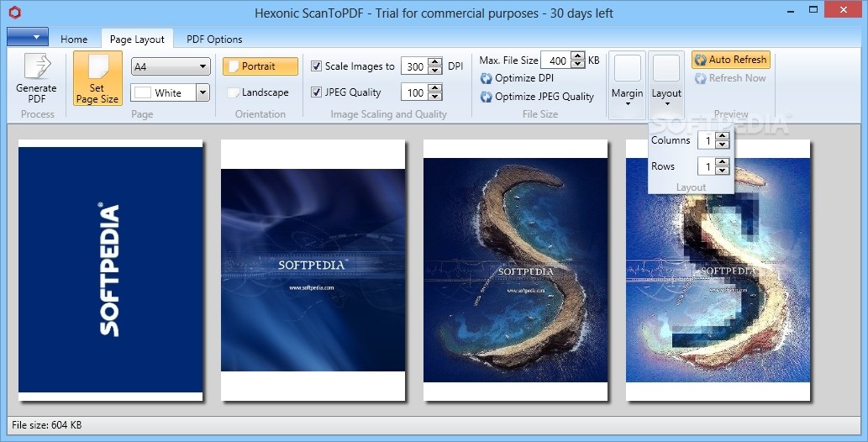Uncheck the Scale Images to checkbox

coord(316,66)
